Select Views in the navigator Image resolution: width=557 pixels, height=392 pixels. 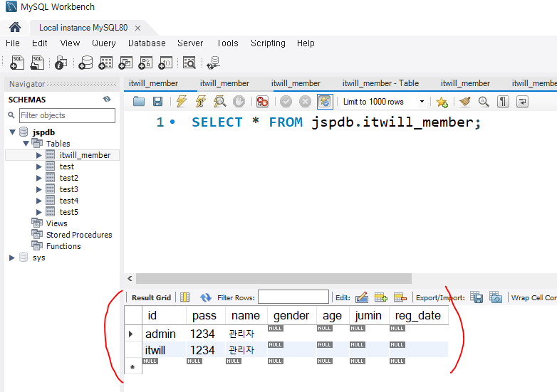pyautogui.click(x=56, y=223)
